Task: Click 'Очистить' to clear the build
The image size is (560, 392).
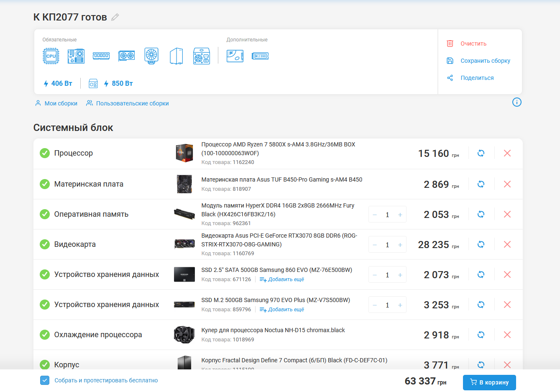Action: tap(467, 44)
